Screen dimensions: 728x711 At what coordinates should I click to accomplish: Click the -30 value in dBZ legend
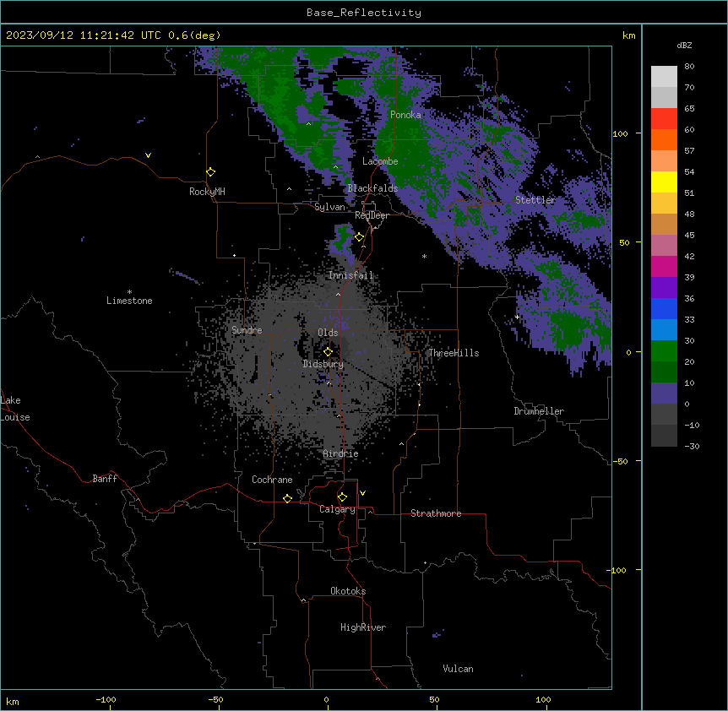coord(692,446)
